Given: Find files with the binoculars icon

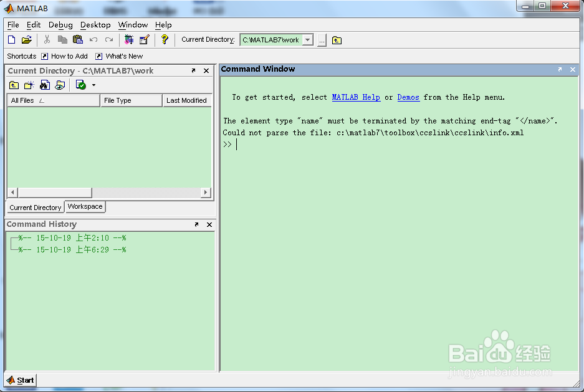Looking at the screenshot, I should pyautogui.click(x=45, y=85).
